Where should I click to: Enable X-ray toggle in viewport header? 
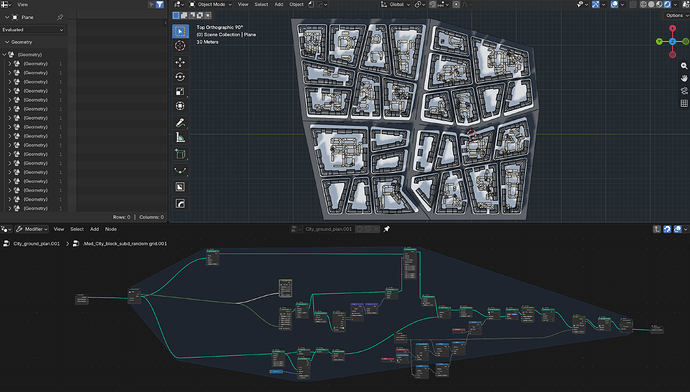[633, 4]
